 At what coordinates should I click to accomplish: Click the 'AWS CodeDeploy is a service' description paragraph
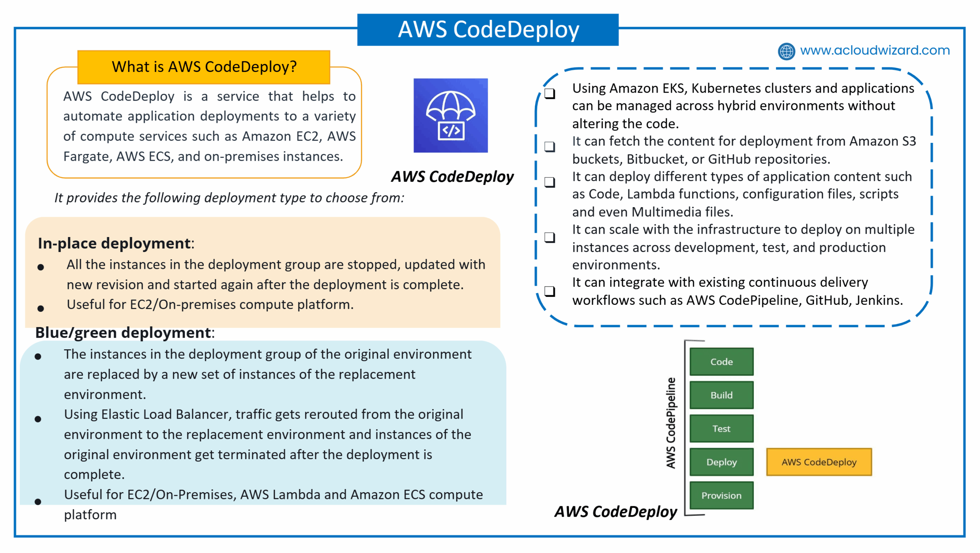[209, 126]
